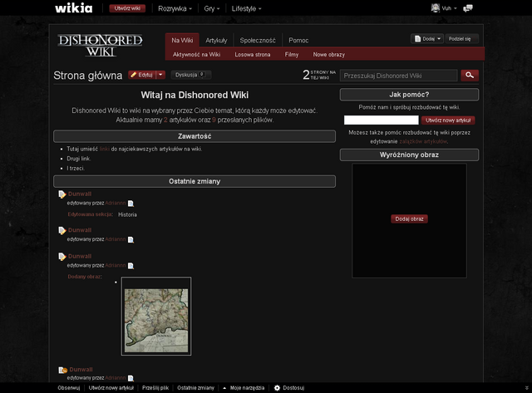
Task: Open Dunwall link above Historia section entry
Action: (x=80, y=194)
